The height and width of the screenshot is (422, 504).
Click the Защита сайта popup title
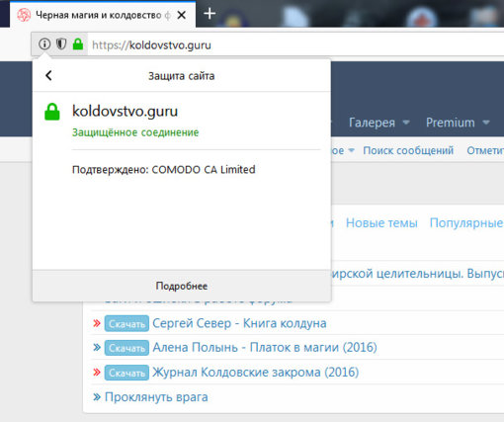[182, 76]
